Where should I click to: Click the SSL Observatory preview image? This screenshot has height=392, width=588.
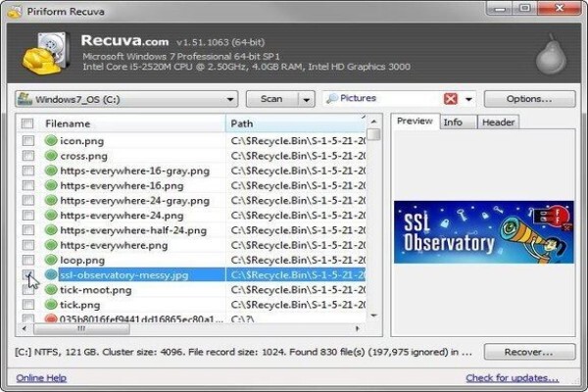[484, 232]
